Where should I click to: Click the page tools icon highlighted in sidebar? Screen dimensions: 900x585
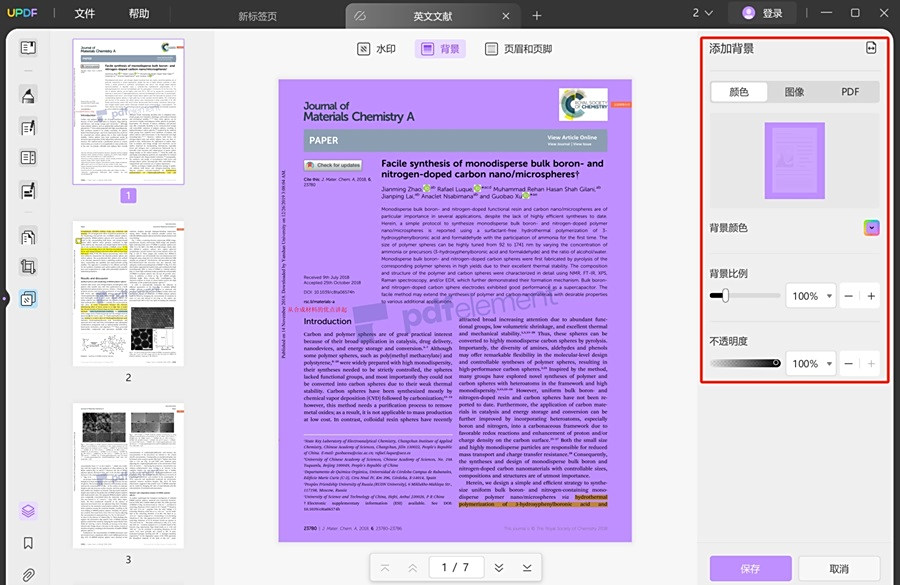tap(28, 299)
